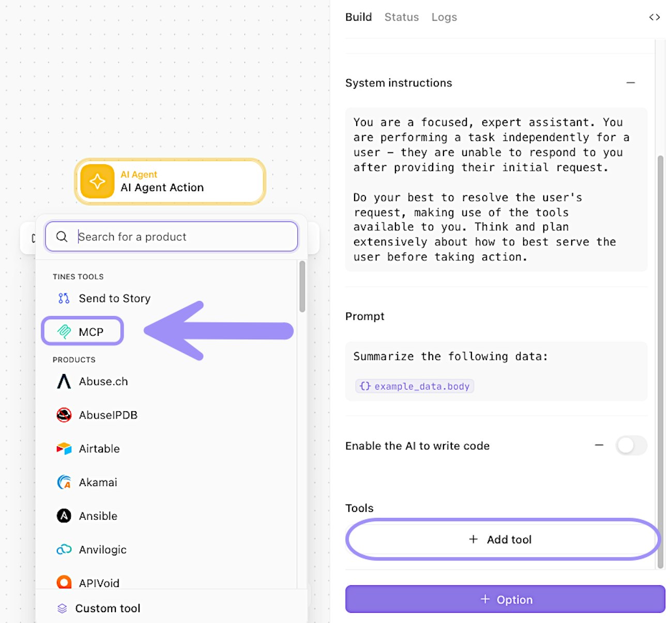Screen dimensions: 672x623
Task: Toggle the code view angle brackets icon
Action: point(654,17)
